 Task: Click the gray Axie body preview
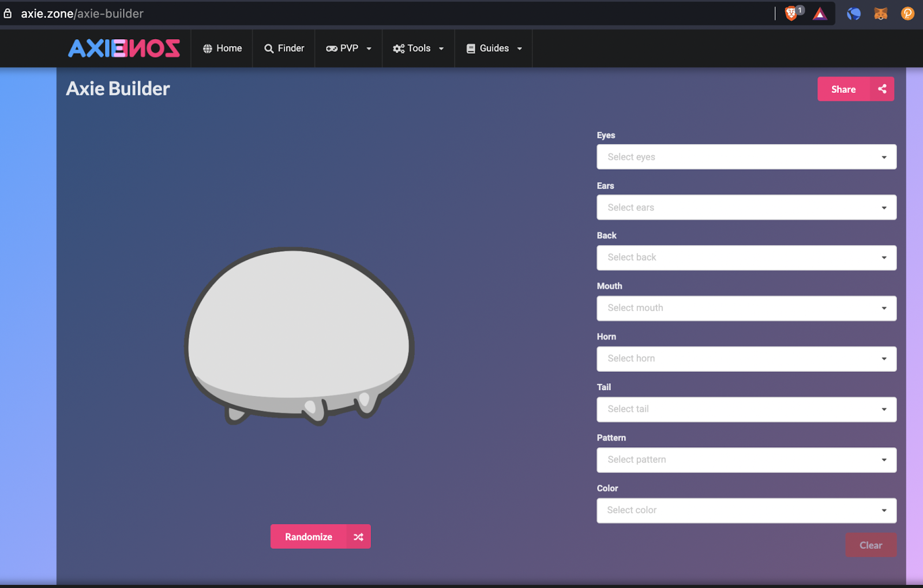[x=299, y=336]
